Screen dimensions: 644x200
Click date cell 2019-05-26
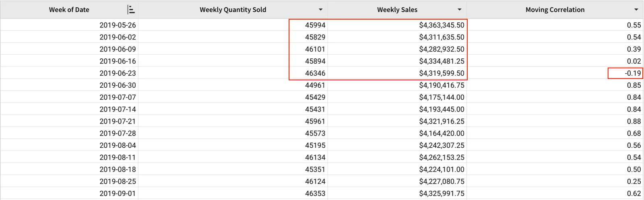coord(69,25)
